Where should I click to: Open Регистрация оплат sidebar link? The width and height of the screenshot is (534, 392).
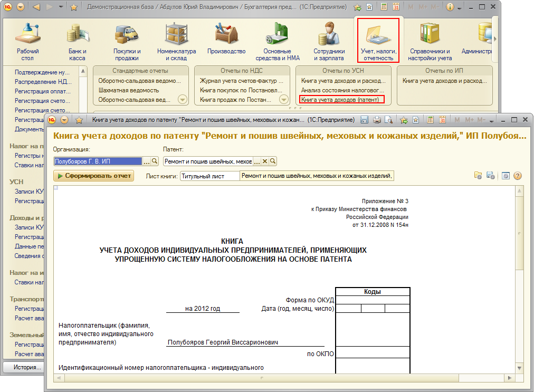coord(43,91)
